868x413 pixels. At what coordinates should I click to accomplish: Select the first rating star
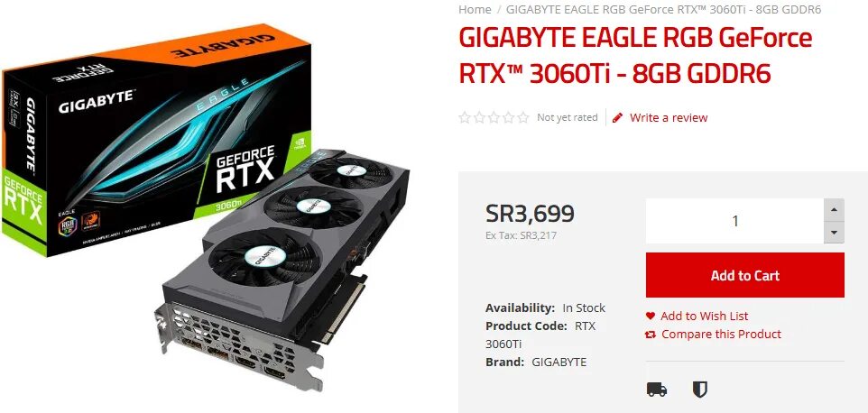point(465,117)
